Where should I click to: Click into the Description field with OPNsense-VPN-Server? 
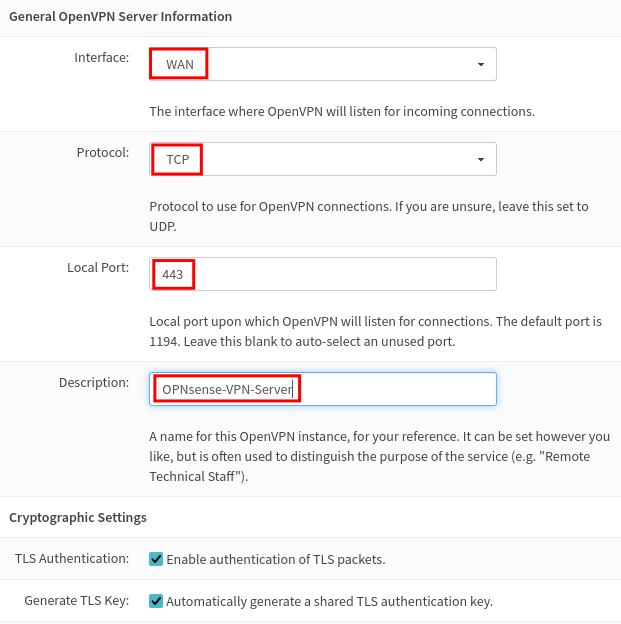pos(323,389)
